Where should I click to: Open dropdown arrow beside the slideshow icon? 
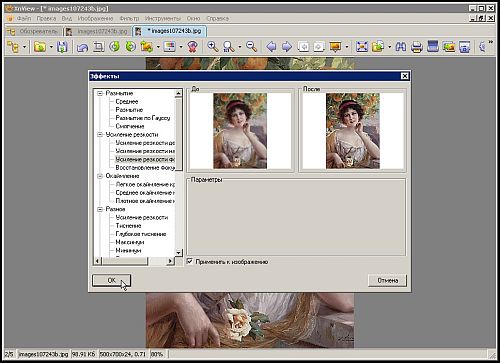click(x=347, y=47)
